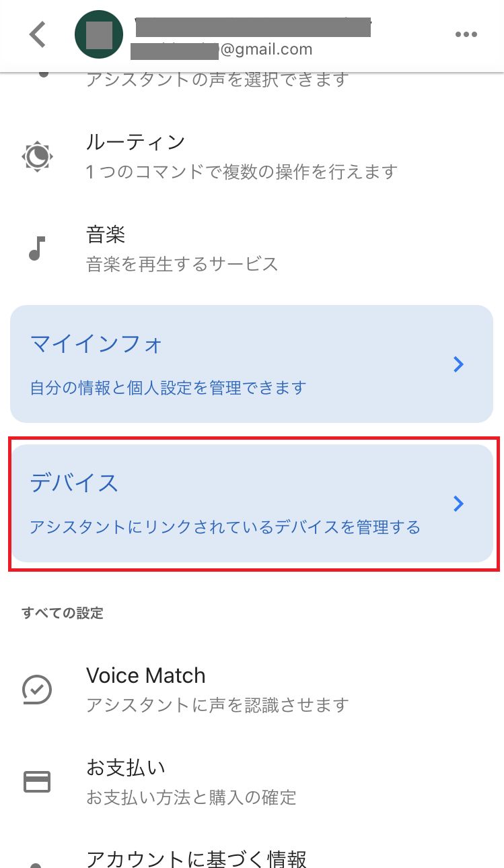The image size is (504, 868).
Task: Expand マイインフォ with its chevron arrow
Action: click(x=458, y=364)
